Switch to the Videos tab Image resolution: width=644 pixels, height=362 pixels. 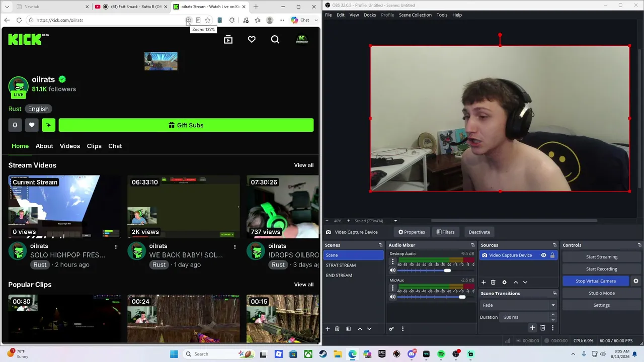[x=70, y=146]
